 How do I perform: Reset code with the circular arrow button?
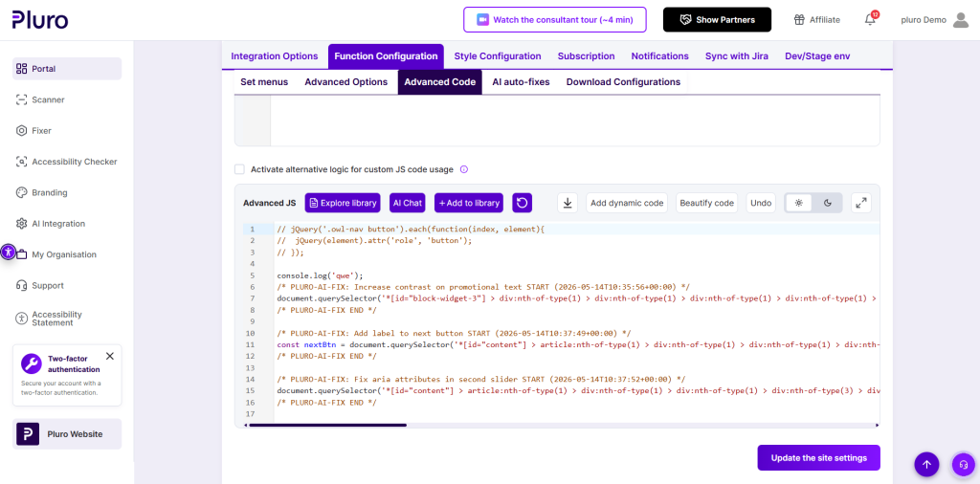click(522, 203)
